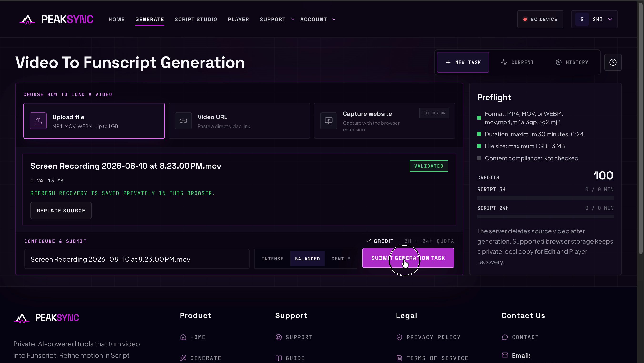Click the lifebuoy icon next to footer Support
Viewport: 644px width, 363px height.
tap(278, 337)
